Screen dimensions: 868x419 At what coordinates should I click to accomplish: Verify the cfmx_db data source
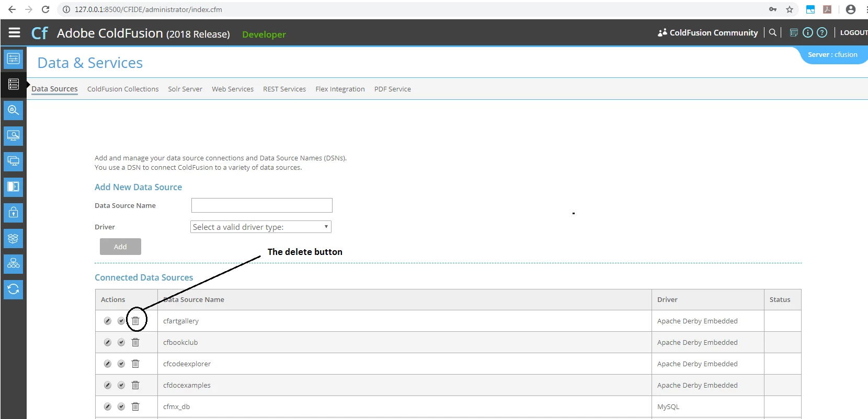tap(121, 406)
